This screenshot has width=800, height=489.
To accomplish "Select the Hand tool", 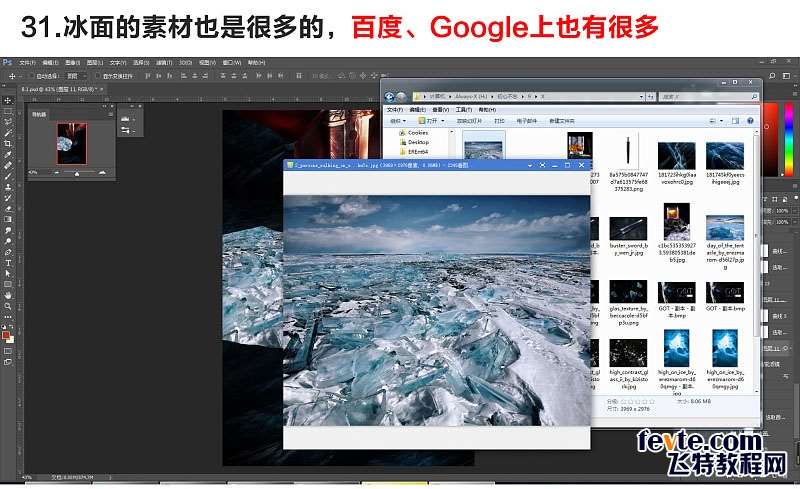I will tap(8, 295).
